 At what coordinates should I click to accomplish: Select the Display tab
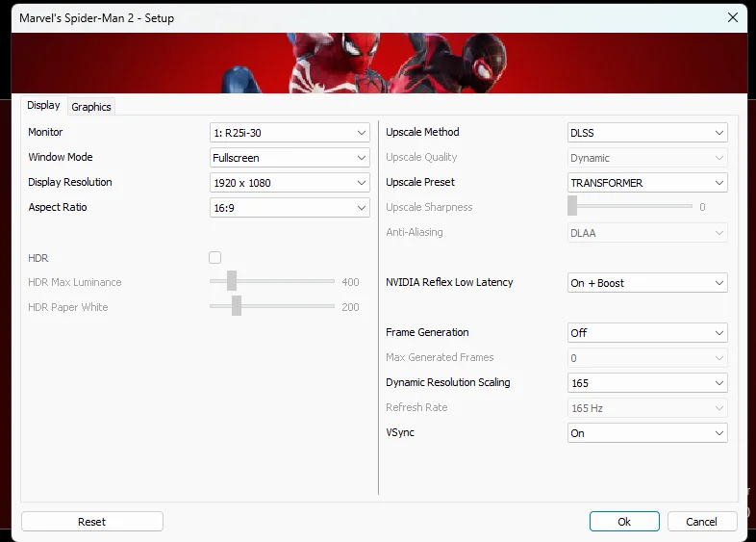43,105
